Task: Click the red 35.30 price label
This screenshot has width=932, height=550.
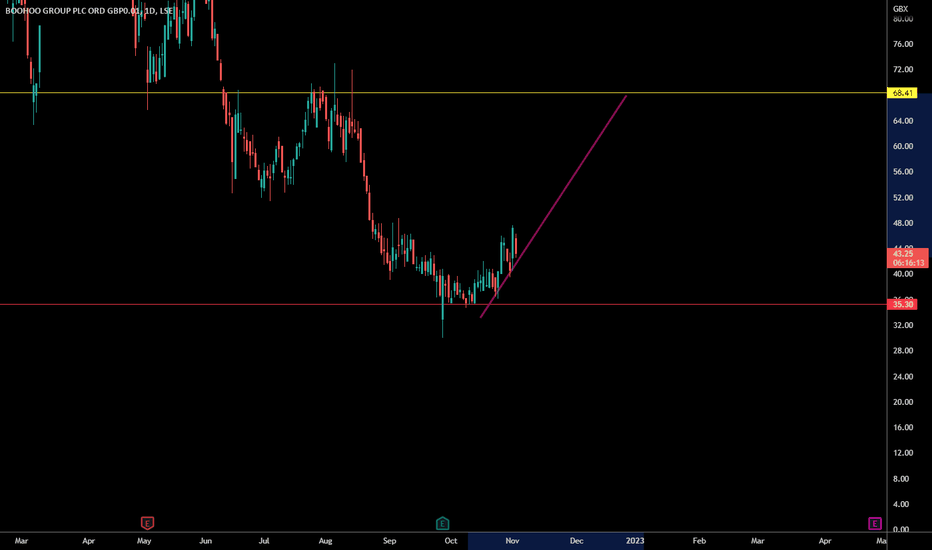Action: (902, 304)
